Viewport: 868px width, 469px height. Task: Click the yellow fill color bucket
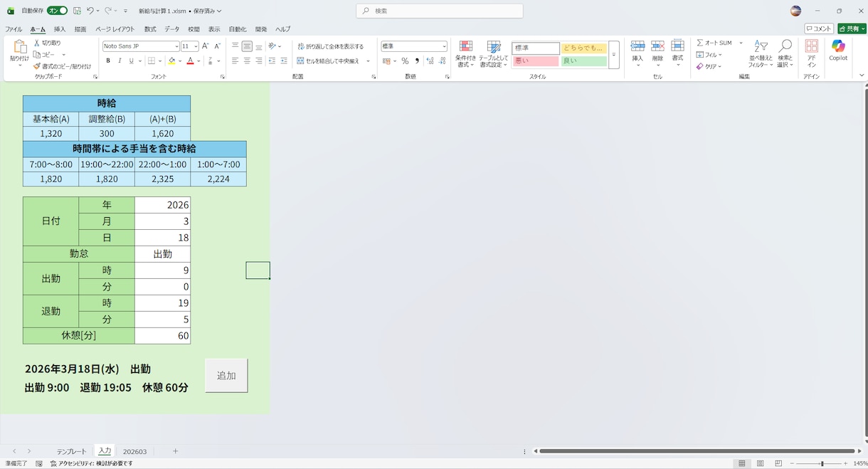tap(171, 61)
